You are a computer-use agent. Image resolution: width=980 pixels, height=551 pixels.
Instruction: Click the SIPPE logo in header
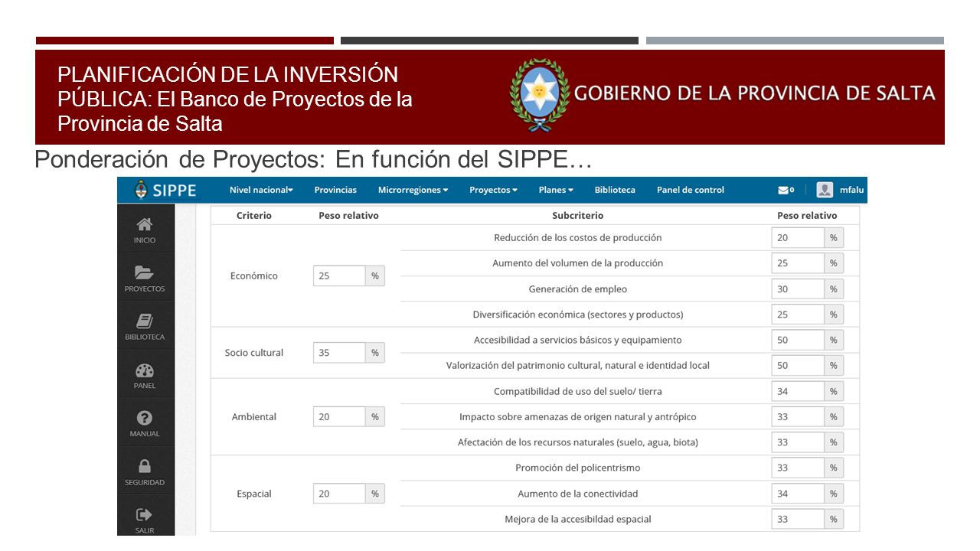[165, 190]
